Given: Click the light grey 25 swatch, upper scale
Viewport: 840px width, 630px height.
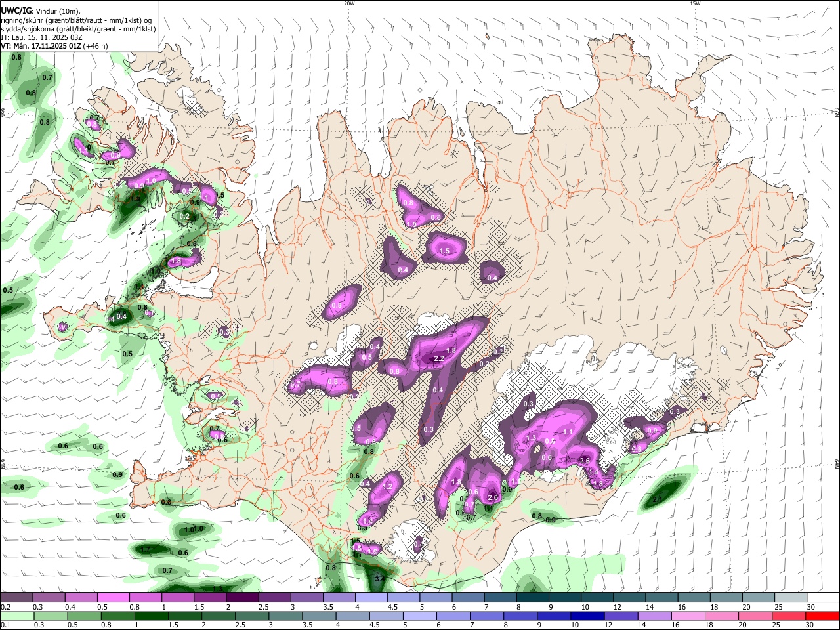Looking at the screenshot, I should pos(791,597).
